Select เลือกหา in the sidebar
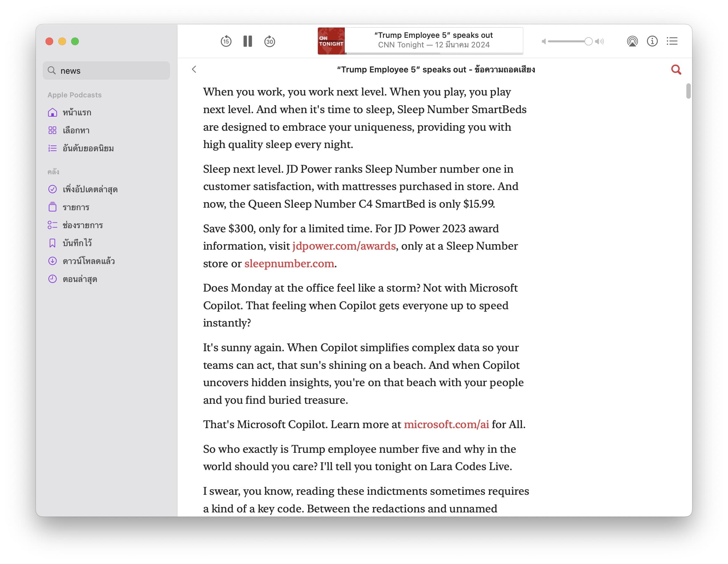This screenshot has height=564, width=728. pyautogui.click(x=76, y=130)
